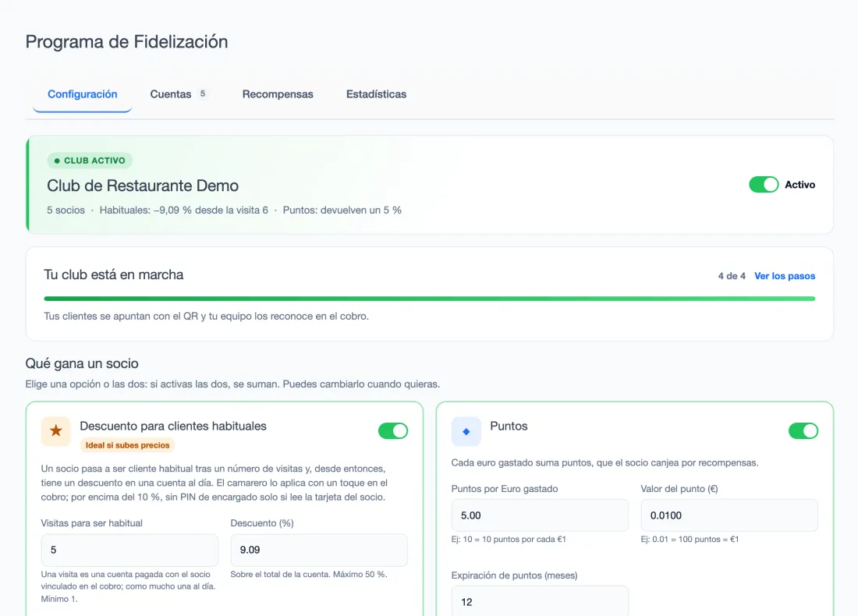858x616 pixels.
Task: Go to the Estadísticas tab
Action: pyautogui.click(x=377, y=94)
